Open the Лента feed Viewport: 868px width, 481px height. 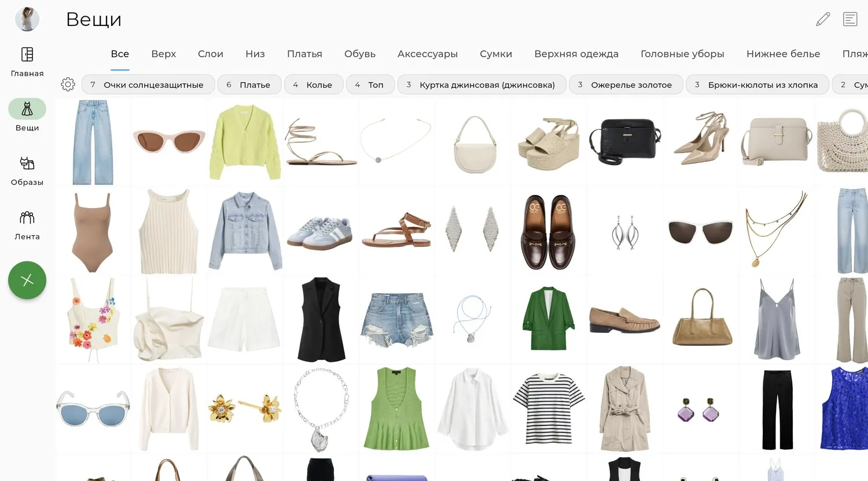(x=27, y=225)
